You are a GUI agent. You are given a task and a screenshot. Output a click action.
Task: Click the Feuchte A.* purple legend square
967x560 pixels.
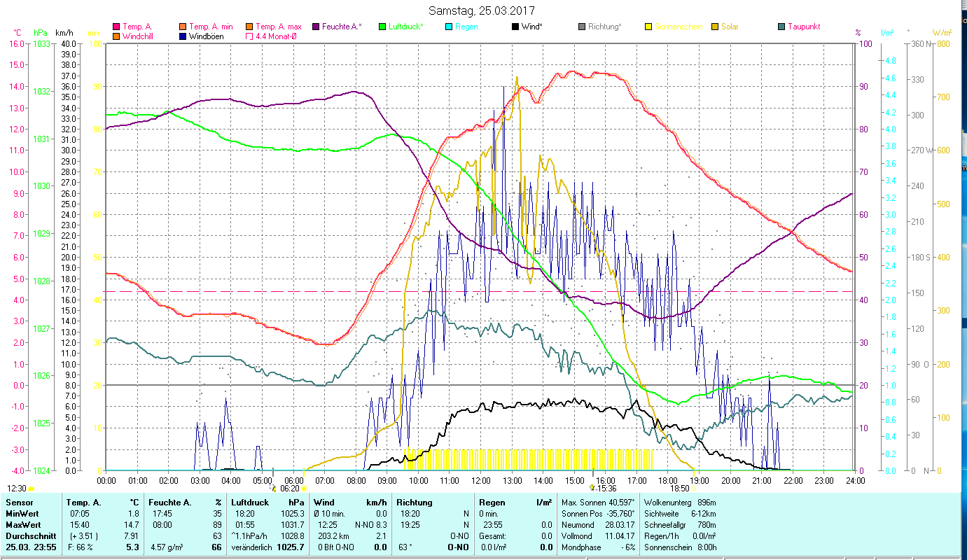coord(316,27)
